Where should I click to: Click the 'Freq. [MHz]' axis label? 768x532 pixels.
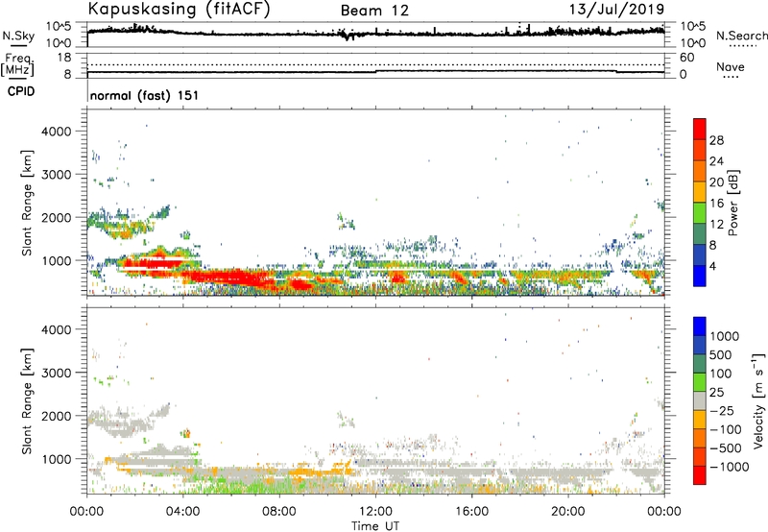[17, 64]
